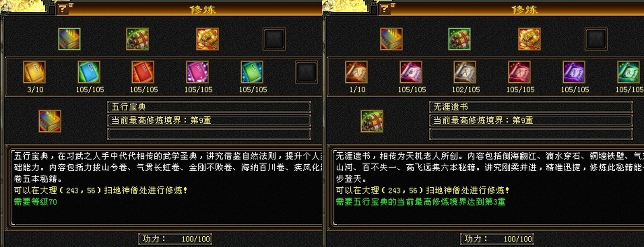Click the 无涯遗书 name field
The width and height of the screenshot is (644, 247).
point(531,107)
